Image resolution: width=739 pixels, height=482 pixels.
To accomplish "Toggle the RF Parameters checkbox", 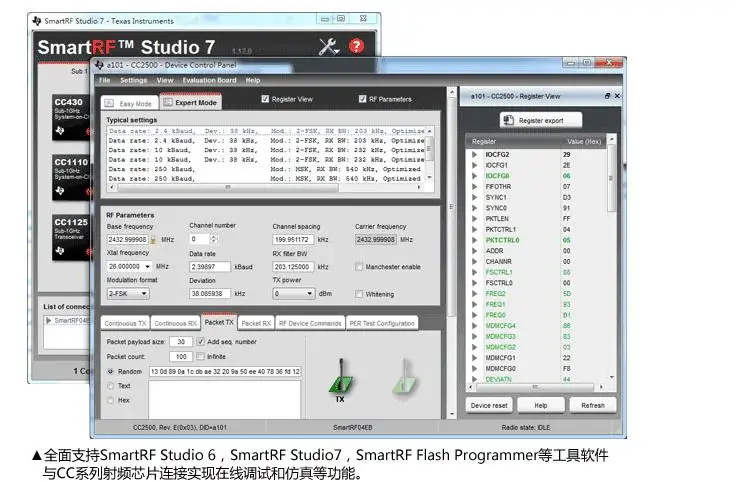I will 362,99.
